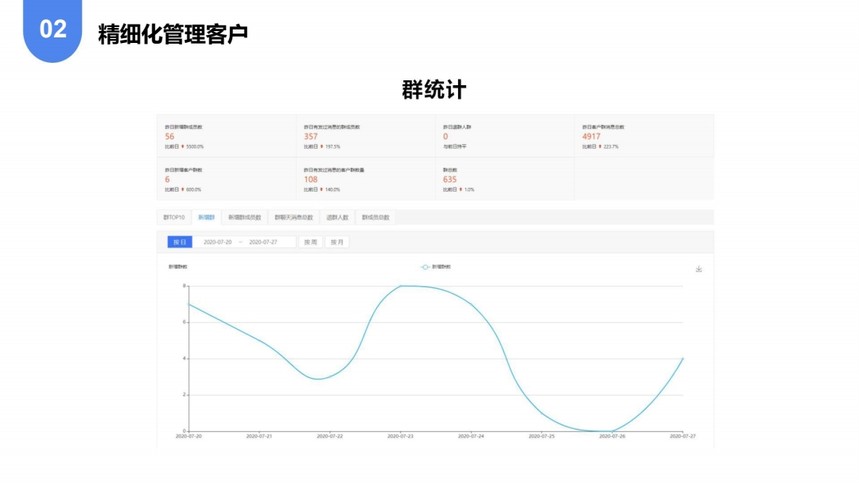Click the stat value 635
Viewport: 859px width, 483px height.
coord(450,179)
